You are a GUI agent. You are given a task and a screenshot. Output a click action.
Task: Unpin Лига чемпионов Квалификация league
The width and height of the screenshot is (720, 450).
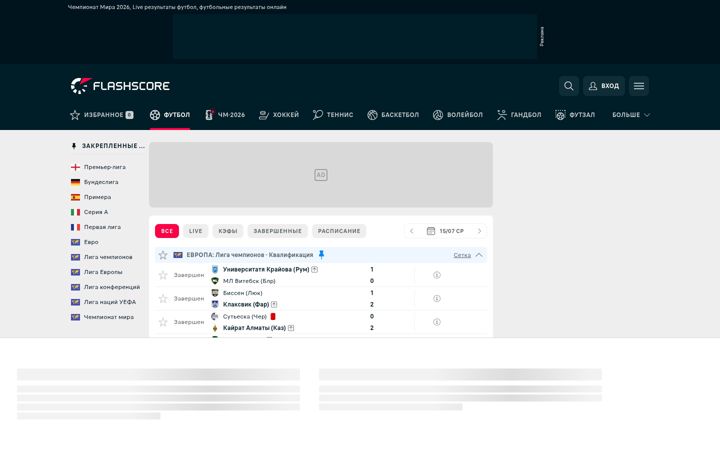pos(321,254)
